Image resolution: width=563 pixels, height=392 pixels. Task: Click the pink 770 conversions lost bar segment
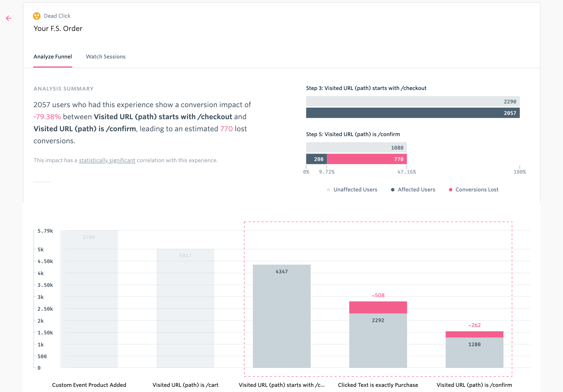[x=367, y=159]
